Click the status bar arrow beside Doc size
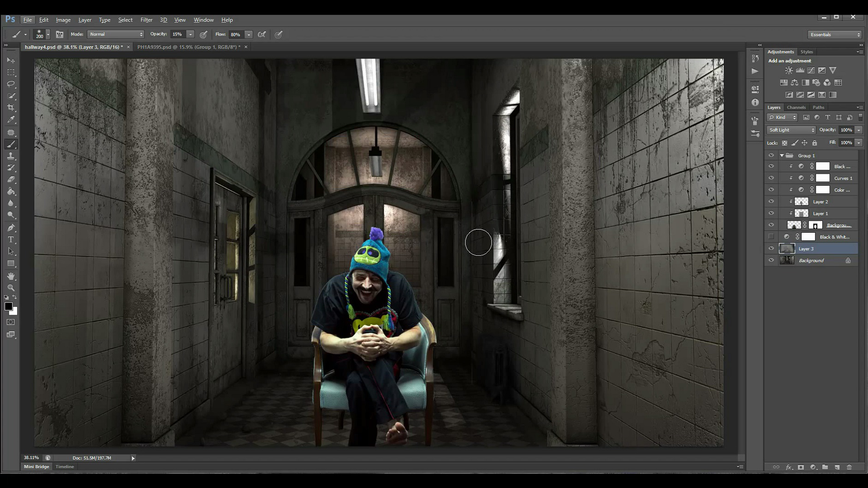 (x=133, y=458)
